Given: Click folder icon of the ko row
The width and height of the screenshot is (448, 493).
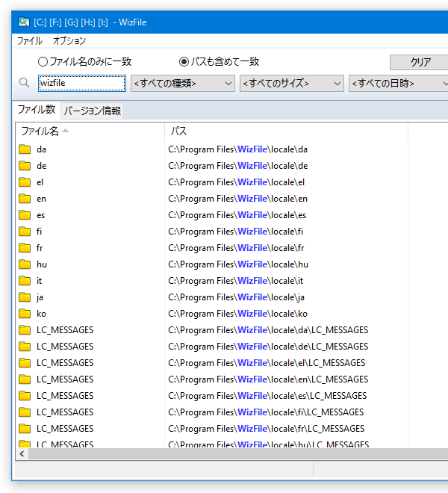Looking at the screenshot, I should [25, 314].
